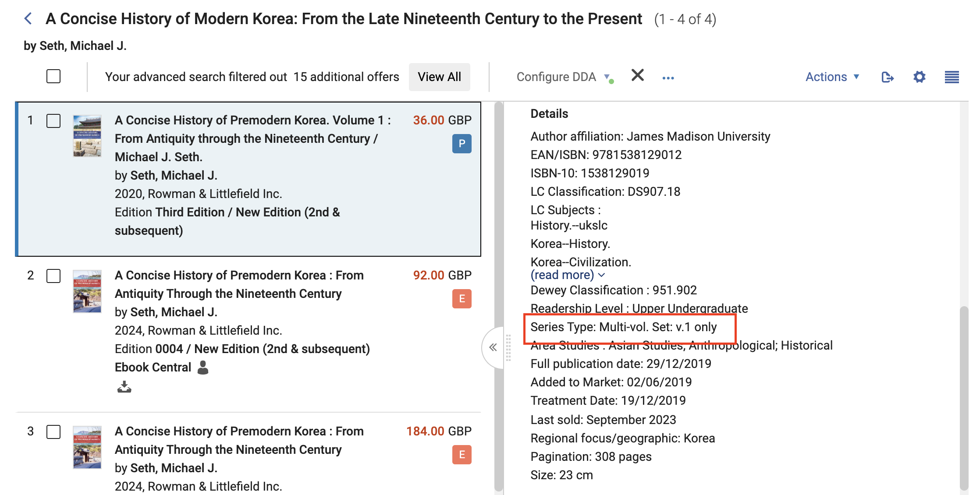Open the three dots more options menu

668,78
